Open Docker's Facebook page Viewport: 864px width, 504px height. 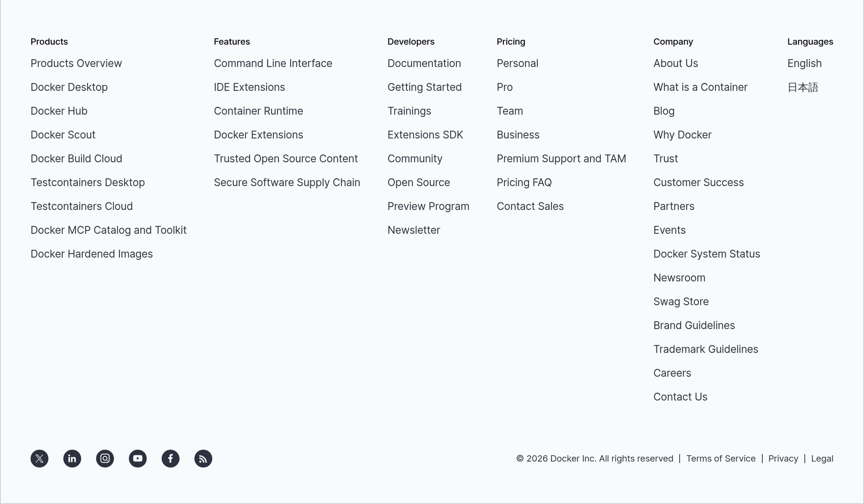point(170,459)
